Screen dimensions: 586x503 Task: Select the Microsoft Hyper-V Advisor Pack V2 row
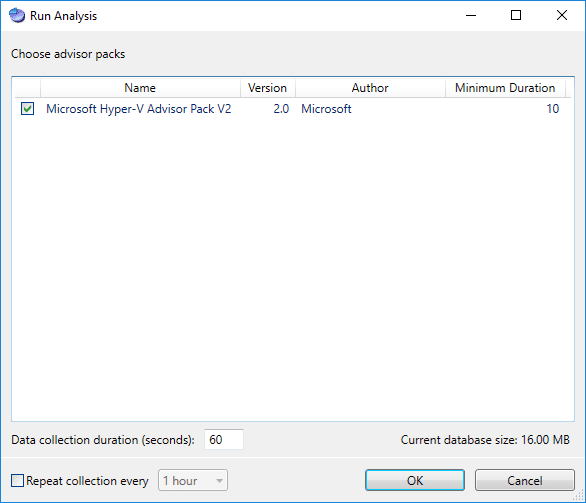click(x=291, y=109)
